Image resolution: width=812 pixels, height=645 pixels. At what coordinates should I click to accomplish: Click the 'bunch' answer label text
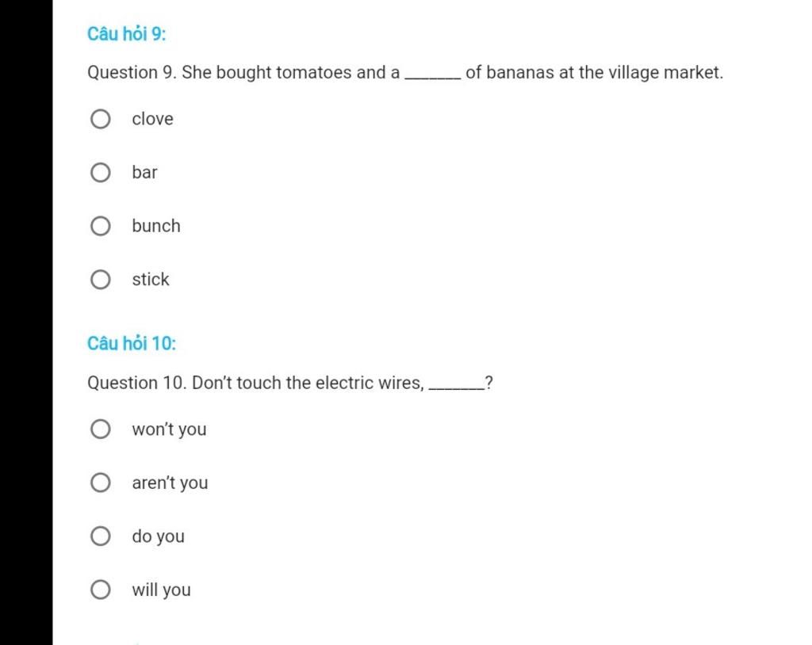point(156,226)
